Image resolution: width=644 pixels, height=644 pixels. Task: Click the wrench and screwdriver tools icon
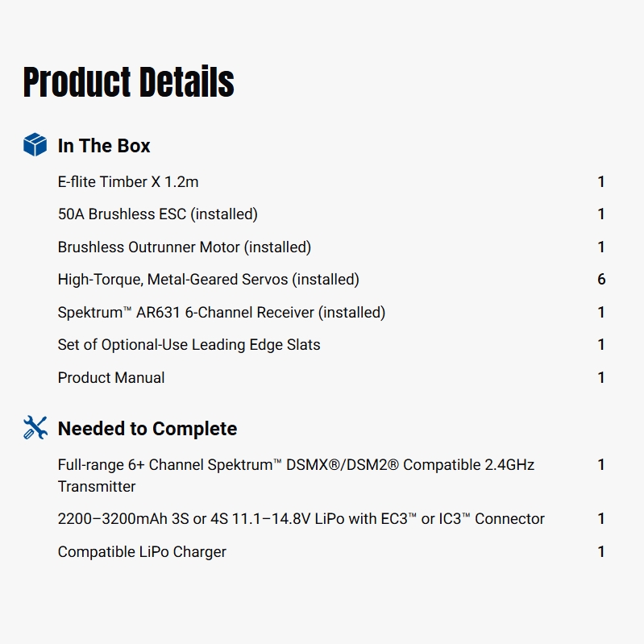tap(35, 428)
